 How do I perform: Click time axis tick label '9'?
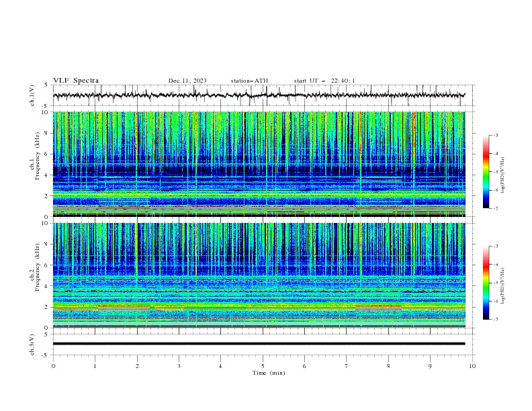pyautogui.click(x=430, y=366)
